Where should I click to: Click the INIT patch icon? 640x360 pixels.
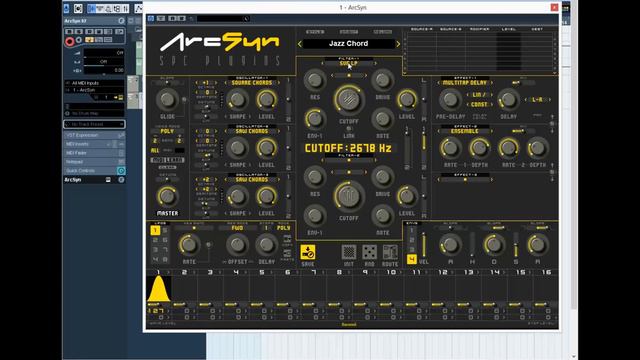(349, 252)
